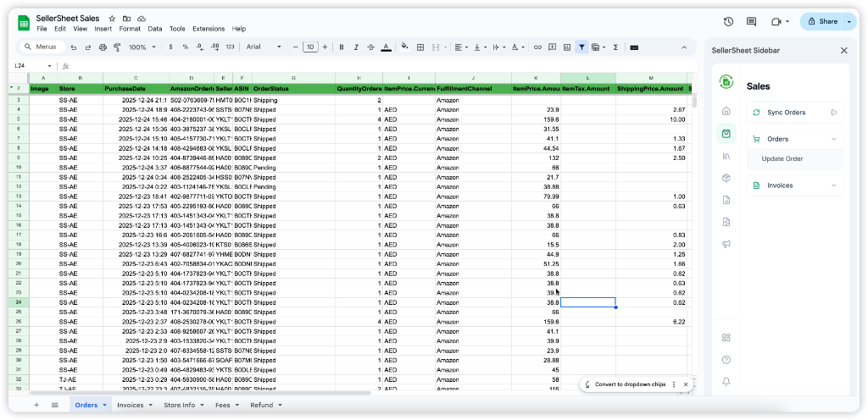Click the redo arrow in toolbar

click(x=88, y=47)
